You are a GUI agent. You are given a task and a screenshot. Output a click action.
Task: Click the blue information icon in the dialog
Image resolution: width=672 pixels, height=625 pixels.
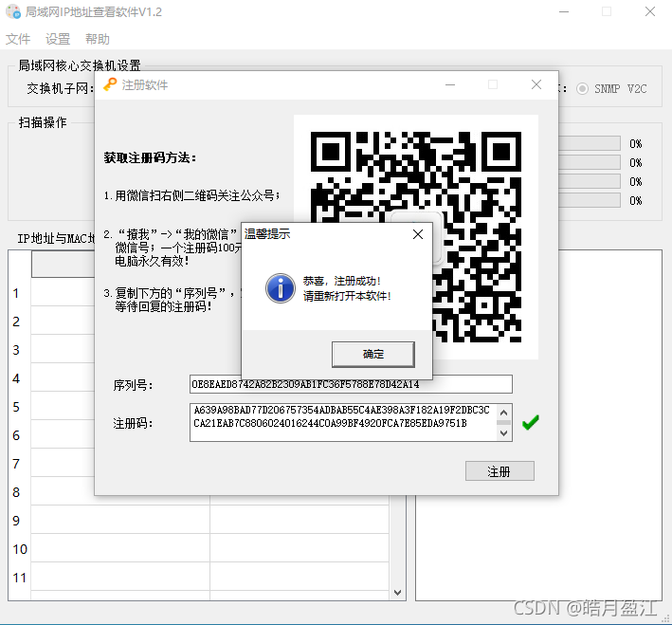pos(281,288)
